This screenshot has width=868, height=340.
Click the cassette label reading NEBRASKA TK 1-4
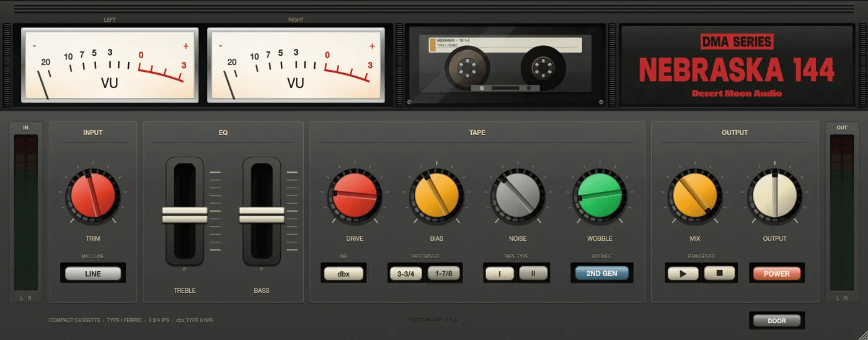[505, 45]
